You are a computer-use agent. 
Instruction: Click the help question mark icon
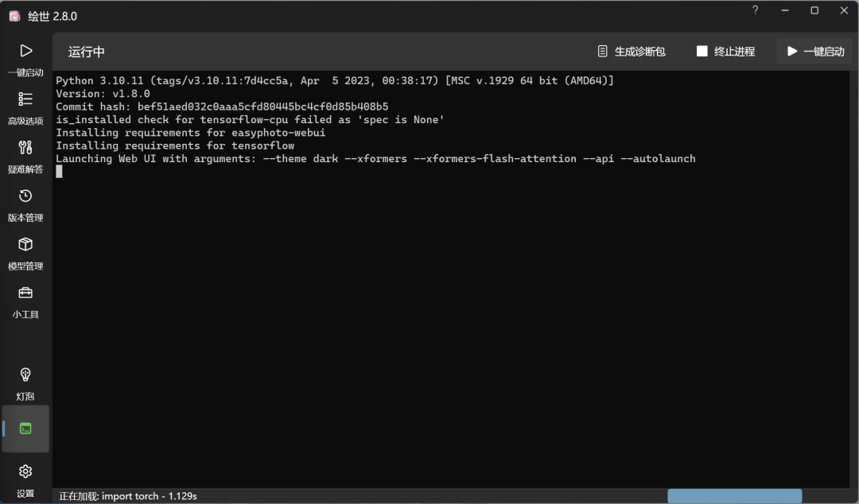coord(755,10)
